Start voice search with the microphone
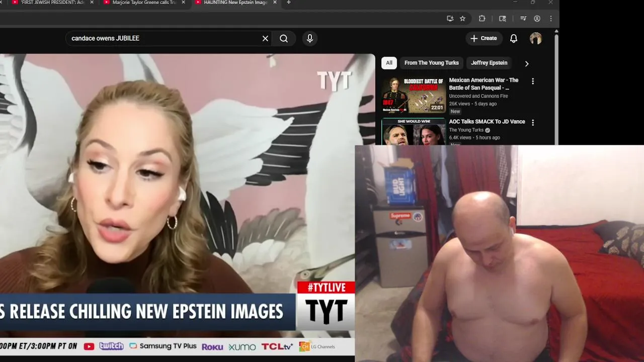The height and width of the screenshot is (362, 644). (x=310, y=39)
